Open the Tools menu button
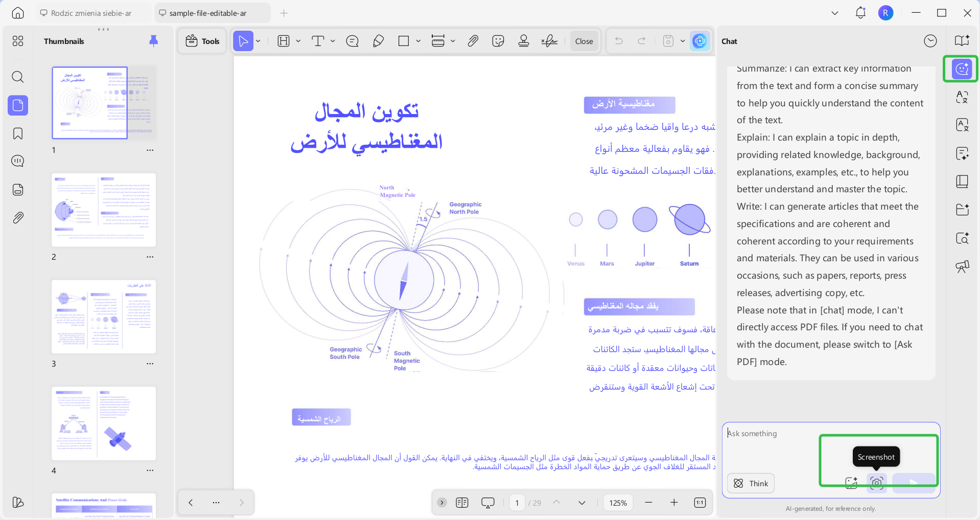The width and height of the screenshot is (980, 520). [x=202, y=41]
